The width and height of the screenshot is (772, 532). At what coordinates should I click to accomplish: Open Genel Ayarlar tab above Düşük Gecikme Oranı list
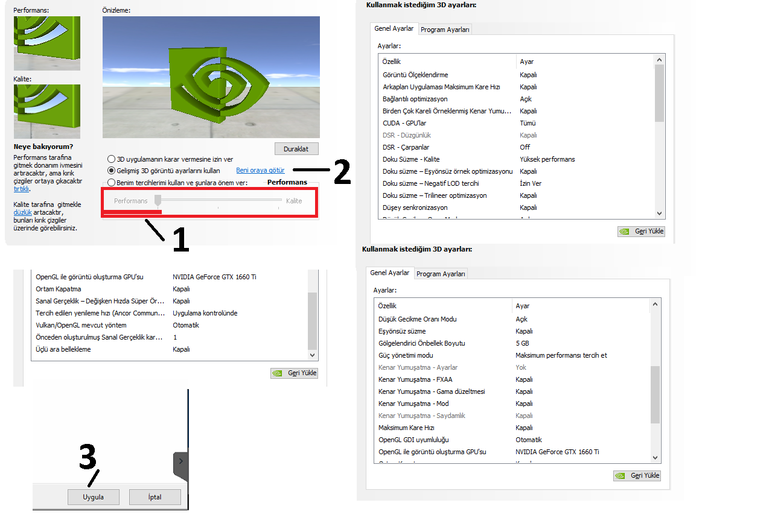coord(390,273)
